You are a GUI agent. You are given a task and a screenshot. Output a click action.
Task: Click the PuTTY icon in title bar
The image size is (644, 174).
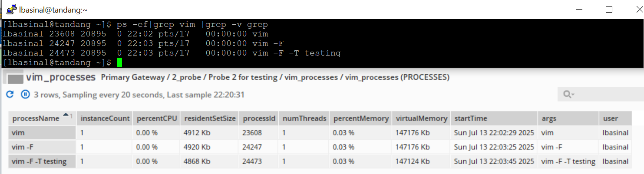[x=12, y=9]
